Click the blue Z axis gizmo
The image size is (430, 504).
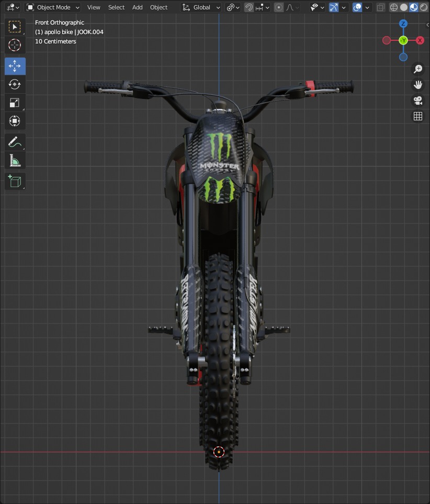pyautogui.click(x=403, y=24)
